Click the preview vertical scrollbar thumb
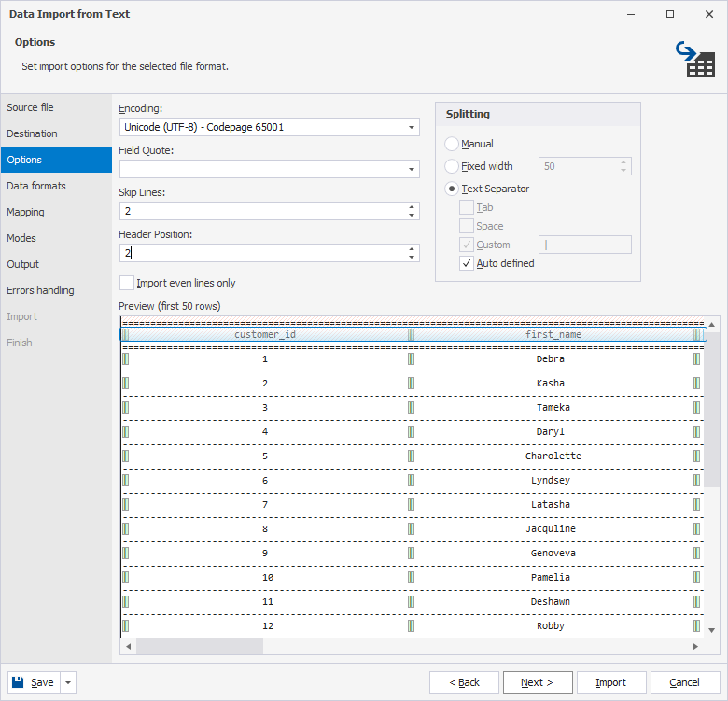Image resolution: width=728 pixels, height=701 pixels. pos(711,410)
